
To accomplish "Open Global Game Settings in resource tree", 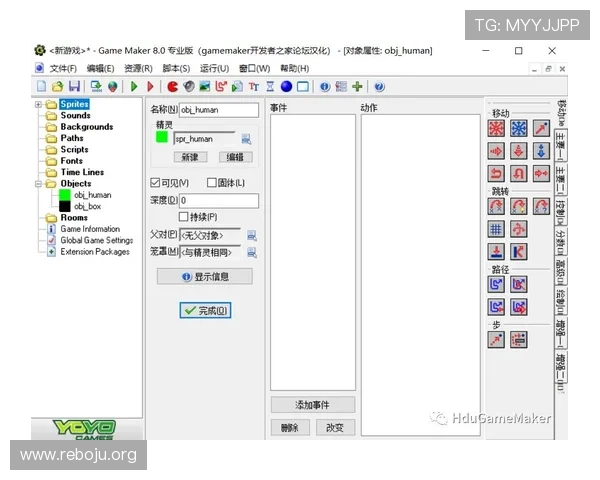I will (96, 240).
